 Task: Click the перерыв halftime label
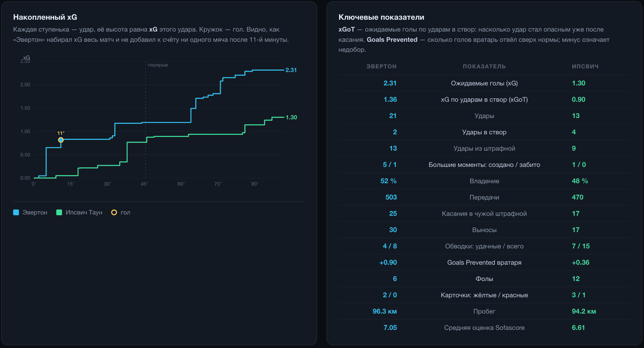(158, 65)
